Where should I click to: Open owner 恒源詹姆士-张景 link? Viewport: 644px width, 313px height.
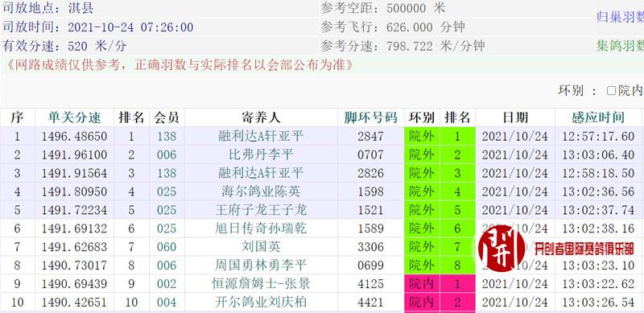click(x=261, y=284)
